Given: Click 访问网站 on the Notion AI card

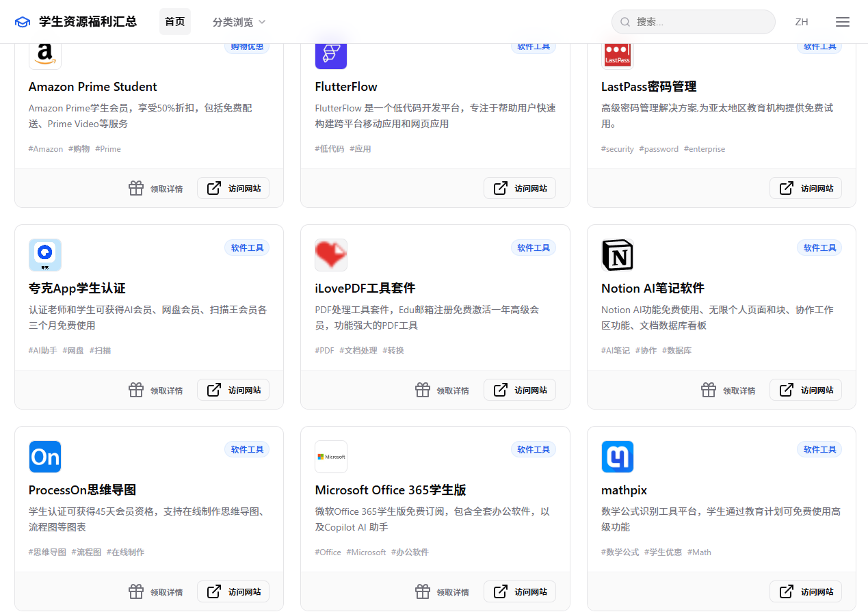Looking at the screenshot, I should pyautogui.click(x=806, y=390).
